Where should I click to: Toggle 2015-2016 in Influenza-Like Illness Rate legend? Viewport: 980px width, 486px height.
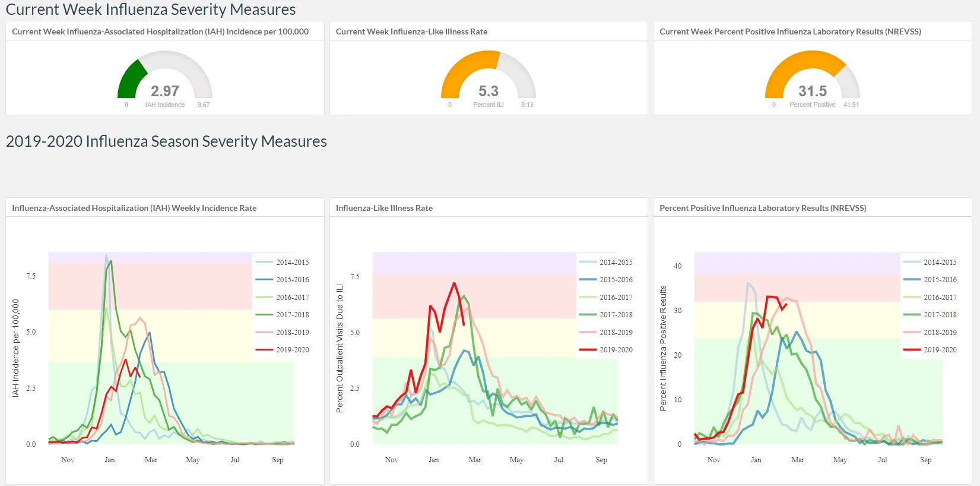606,279
